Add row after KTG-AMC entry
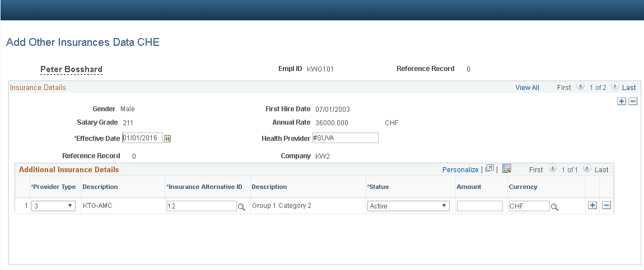644x270 pixels. tap(592, 206)
